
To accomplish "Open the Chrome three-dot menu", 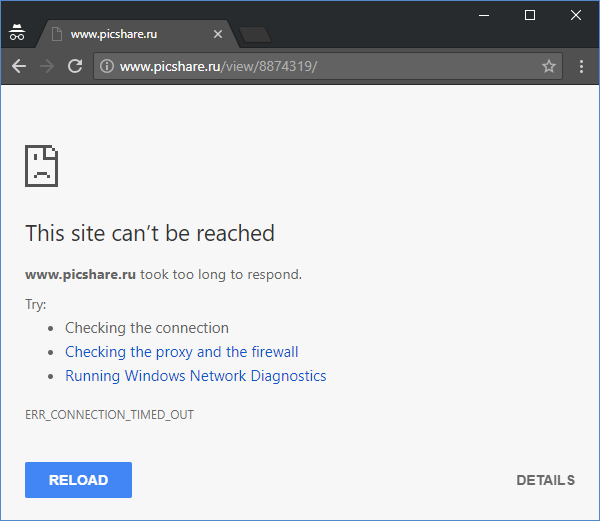I will coord(582,67).
